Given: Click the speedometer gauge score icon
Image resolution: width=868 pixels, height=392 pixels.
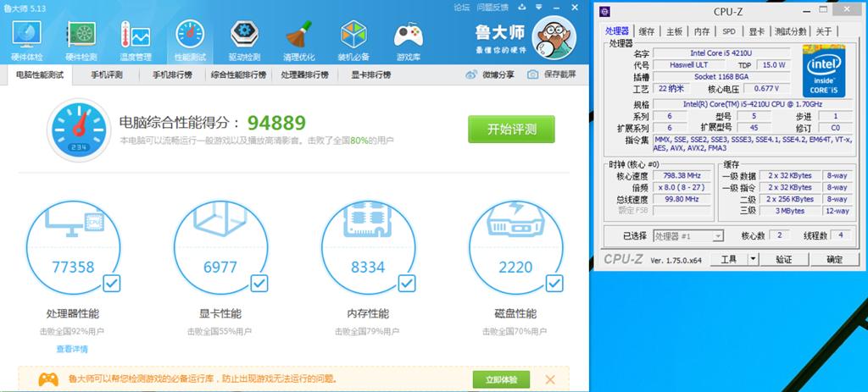Looking at the screenshot, I should pos(79,130).
